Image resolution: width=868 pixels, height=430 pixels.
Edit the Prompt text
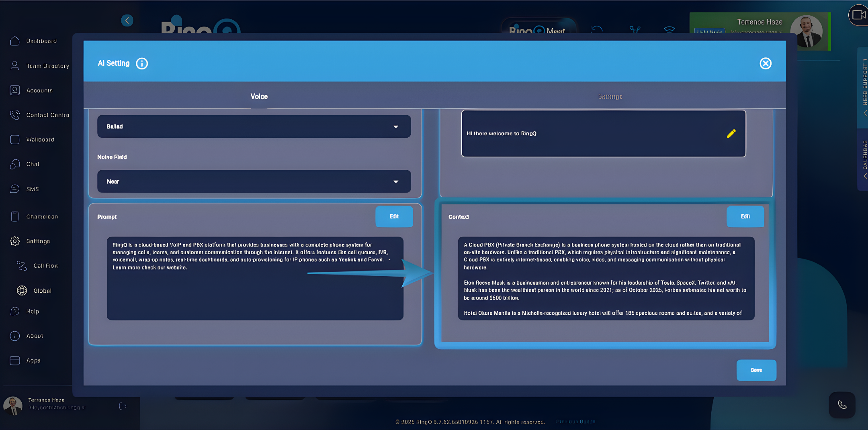(394, 216)
